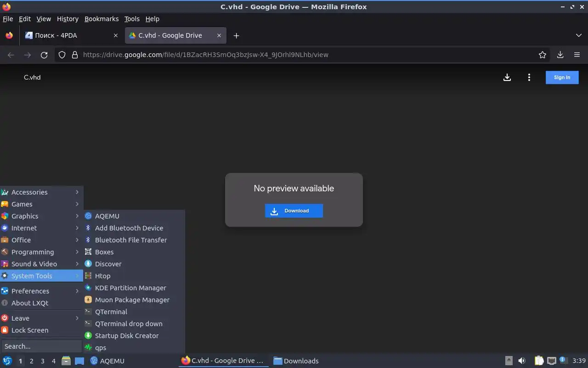Open KDE Partition Manager
This screenshot has width=588, height=368.
point(134,288)
